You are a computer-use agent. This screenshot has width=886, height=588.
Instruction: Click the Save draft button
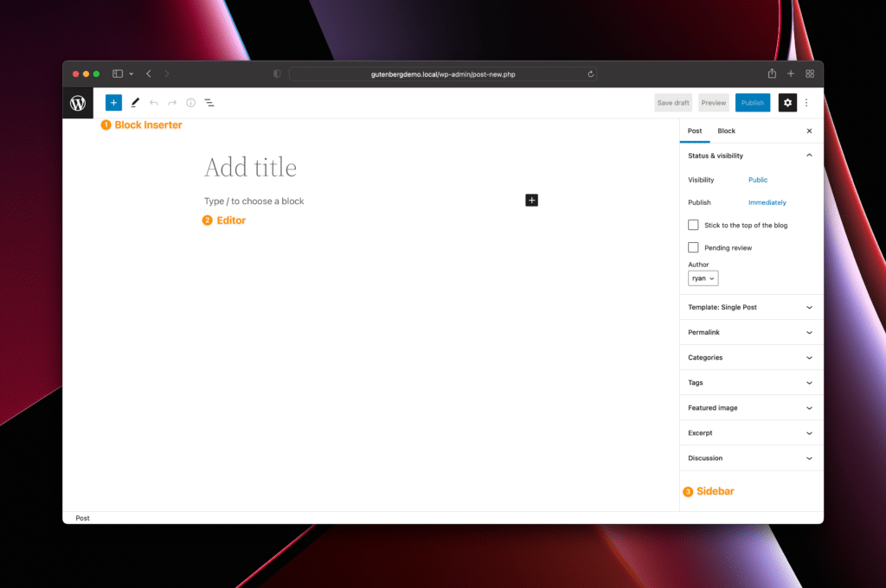[673, 103]
